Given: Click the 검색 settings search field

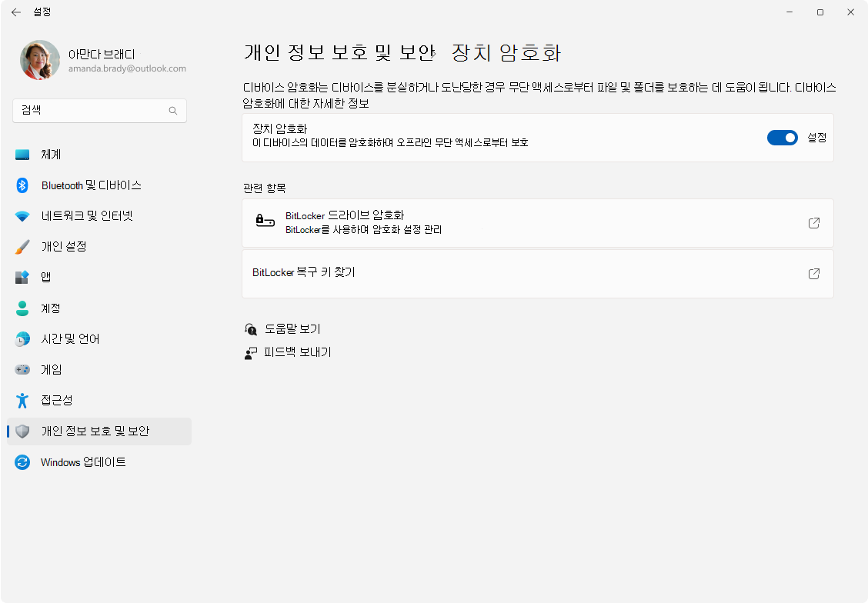Looking at the screenshot, I should (x=99, y=111).
